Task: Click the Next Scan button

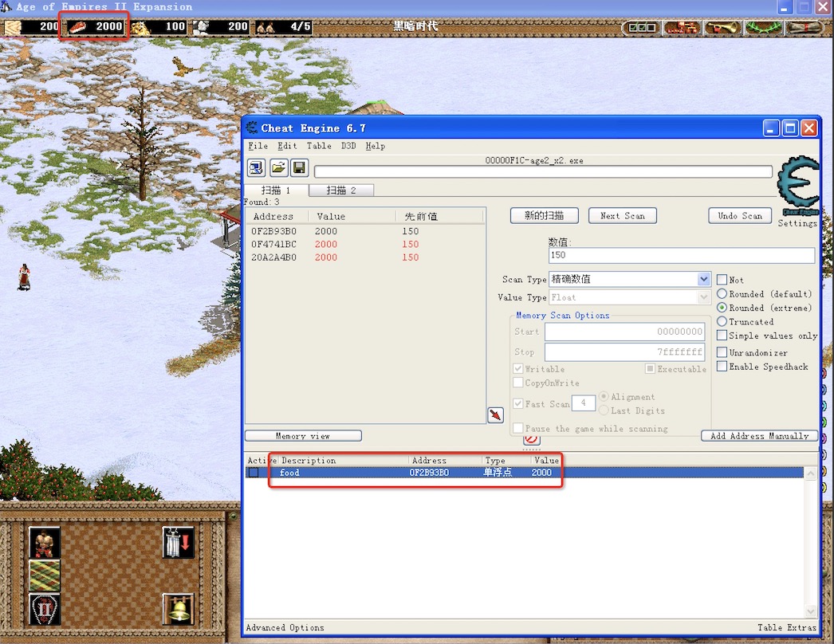Action: click(x=622, y=215)
